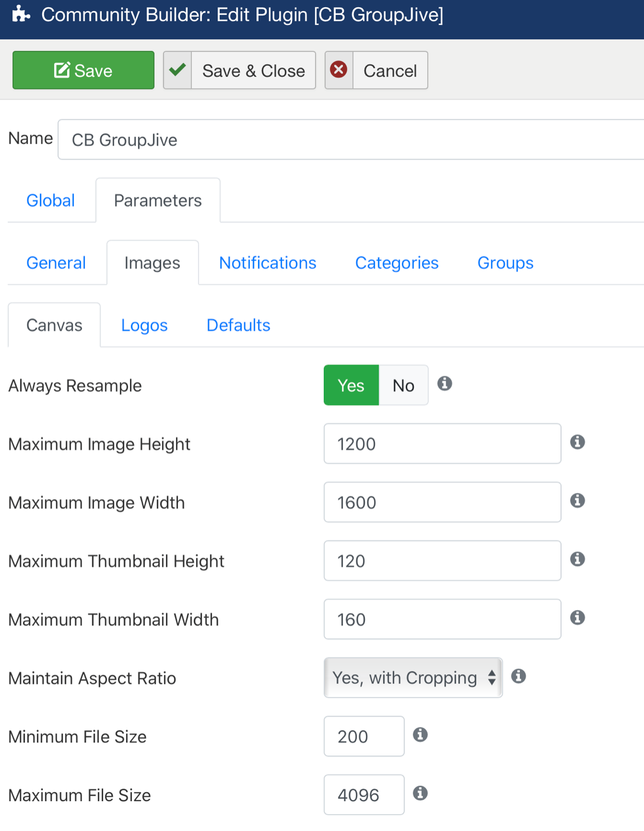Click info icon for Maximum Image Height
The height and width of the screenshot is (831, 644).
[578, 442]
